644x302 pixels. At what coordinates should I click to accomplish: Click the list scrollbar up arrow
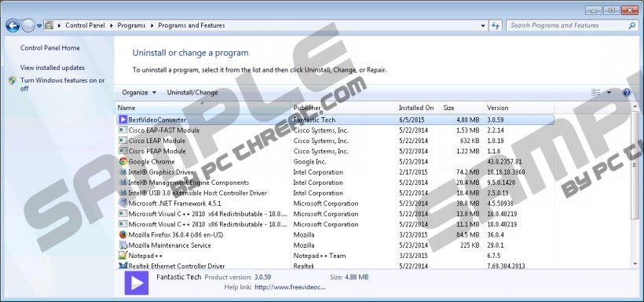tap(635, 107)
